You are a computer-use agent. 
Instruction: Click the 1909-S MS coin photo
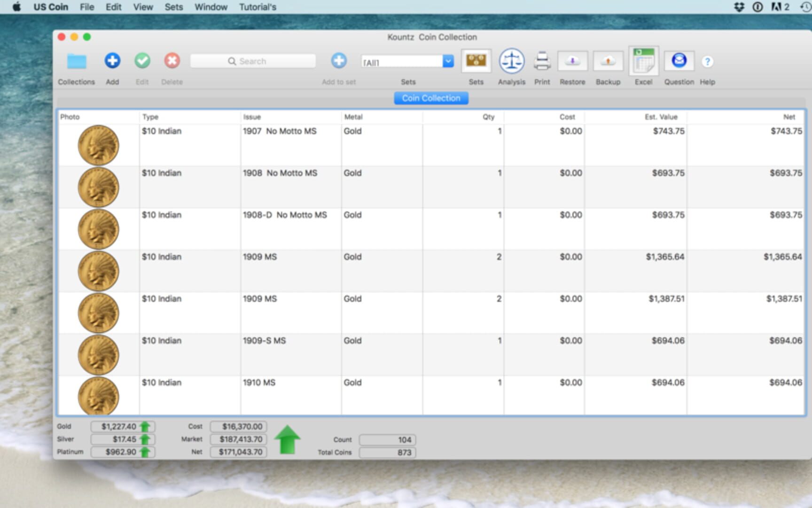pyautogui.click(x=98, y=355)
